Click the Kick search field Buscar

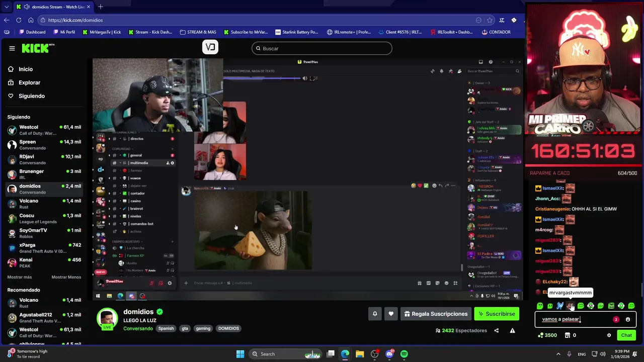click(322, 48)
